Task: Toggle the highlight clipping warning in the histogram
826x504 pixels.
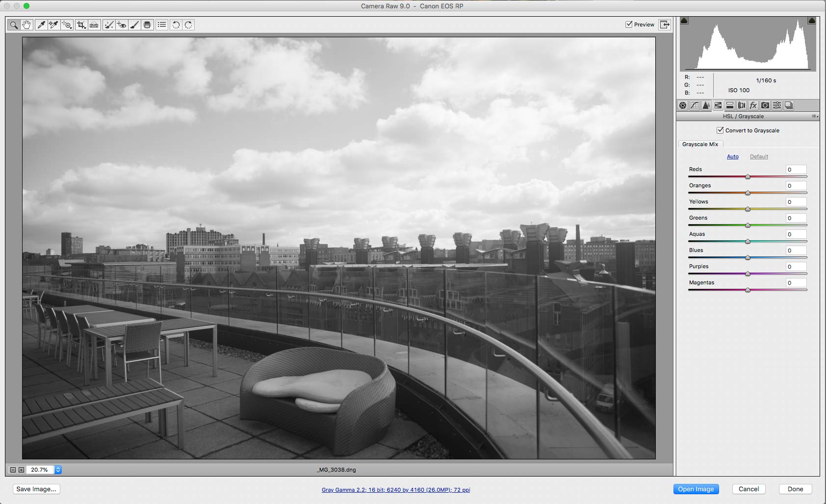Action: pos(812,21)
